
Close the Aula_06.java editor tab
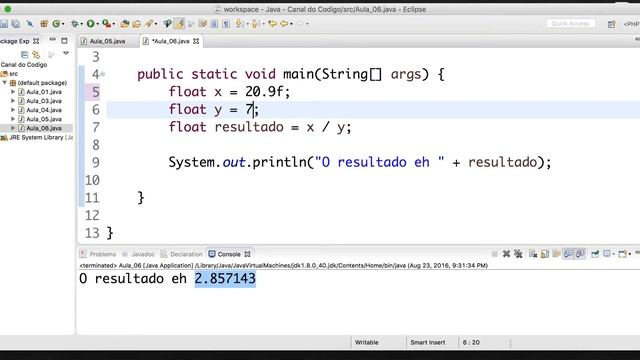click(196, 41)
